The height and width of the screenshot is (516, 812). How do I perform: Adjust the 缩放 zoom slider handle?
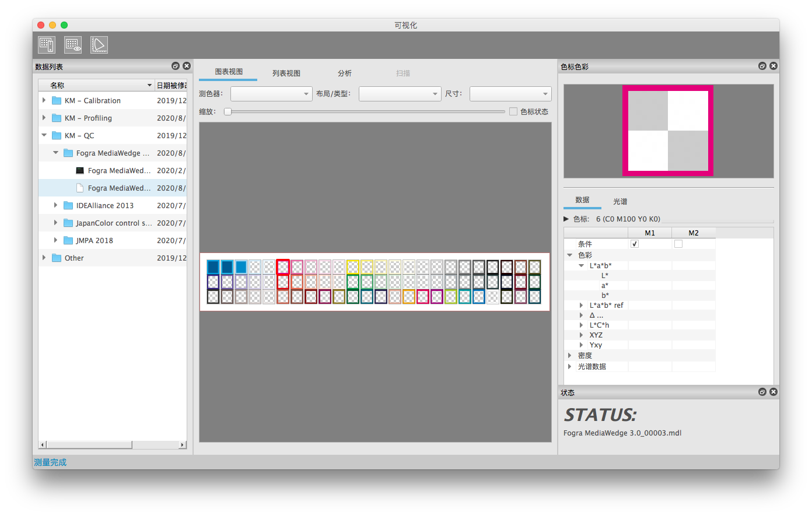pos(228,111)
